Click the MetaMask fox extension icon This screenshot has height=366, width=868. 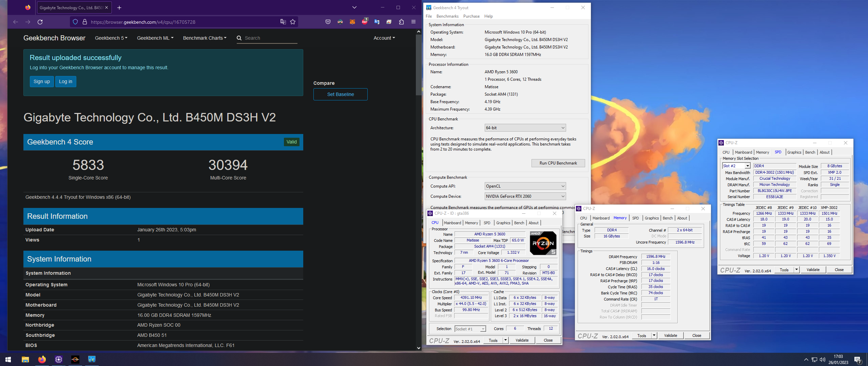[x=352, y=22]
